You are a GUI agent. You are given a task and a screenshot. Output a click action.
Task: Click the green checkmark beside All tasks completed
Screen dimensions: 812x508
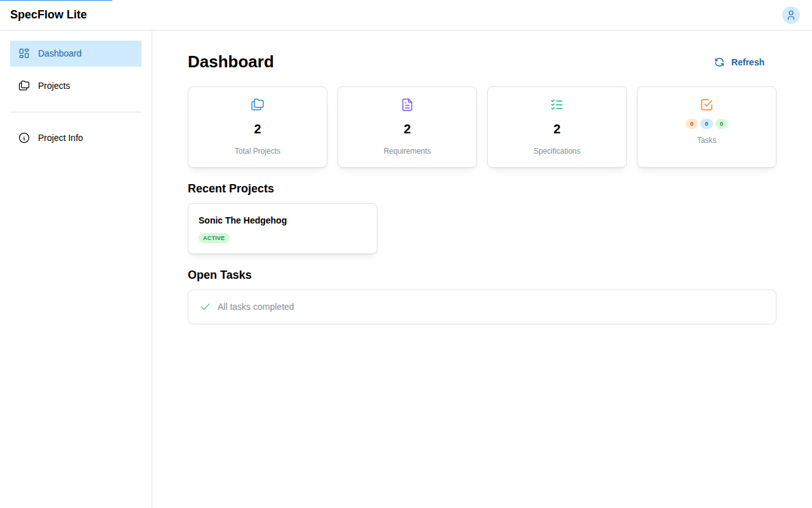tap(205, 307)
